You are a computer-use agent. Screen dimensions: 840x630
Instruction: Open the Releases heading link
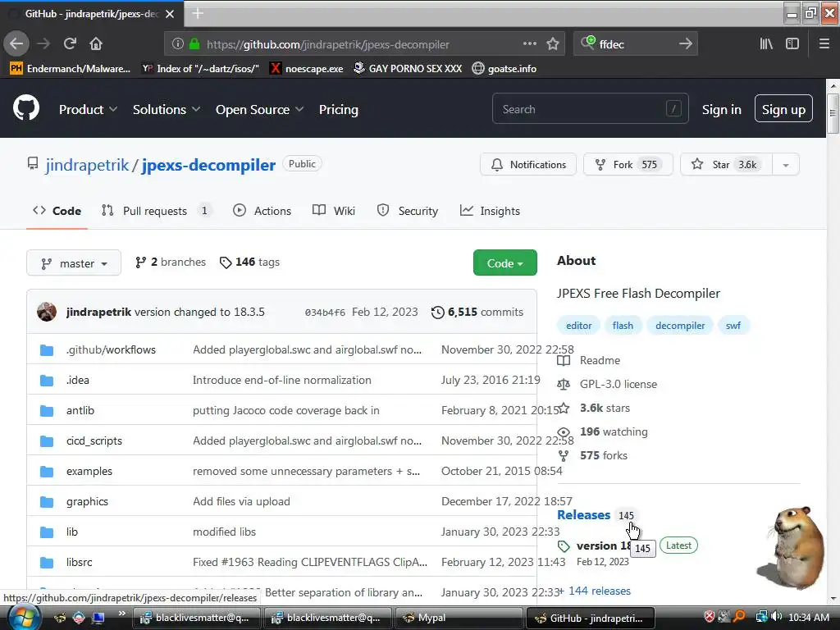coord(583,515)
